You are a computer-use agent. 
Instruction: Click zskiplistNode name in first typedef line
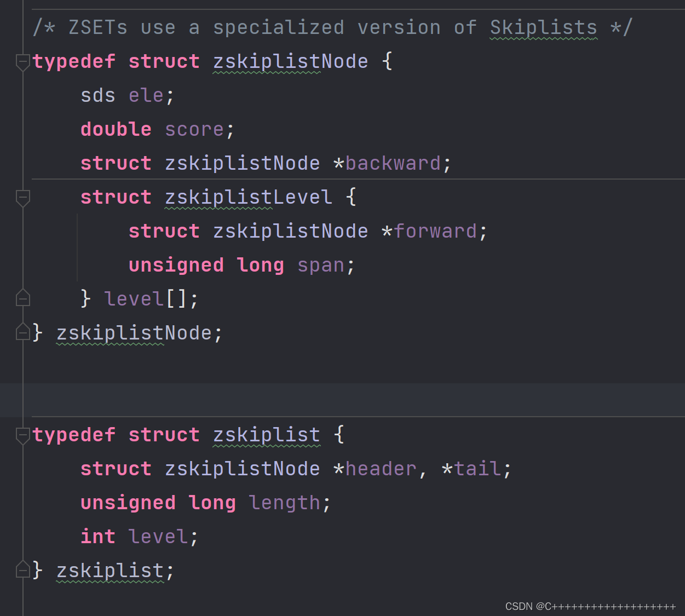291,61
